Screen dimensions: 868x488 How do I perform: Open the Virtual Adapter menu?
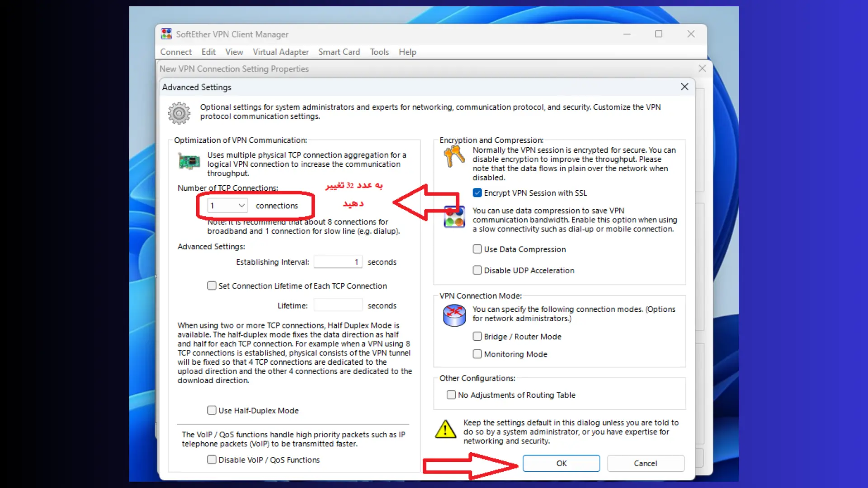pos(281,52)
